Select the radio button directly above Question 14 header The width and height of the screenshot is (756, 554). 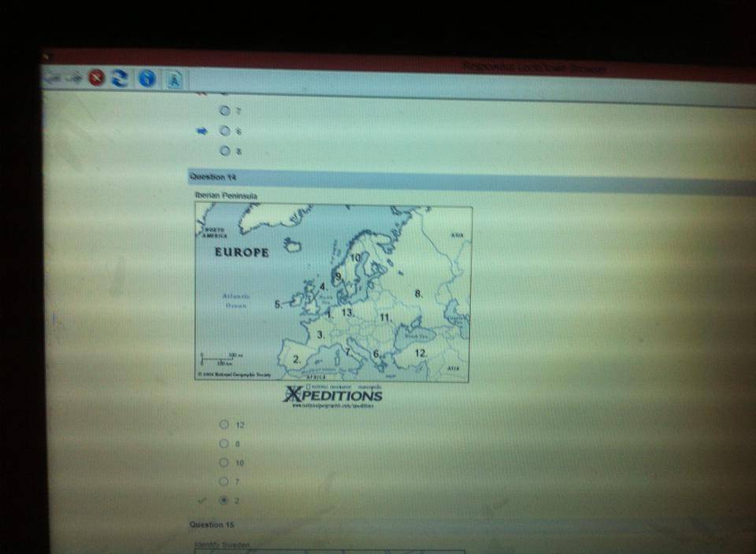point(225,151)
